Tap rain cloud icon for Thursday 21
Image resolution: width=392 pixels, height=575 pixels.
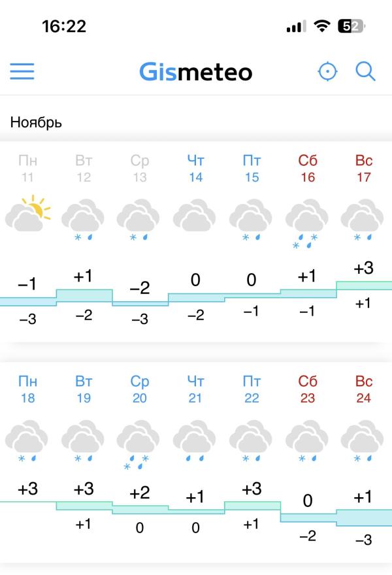(194, 441)
